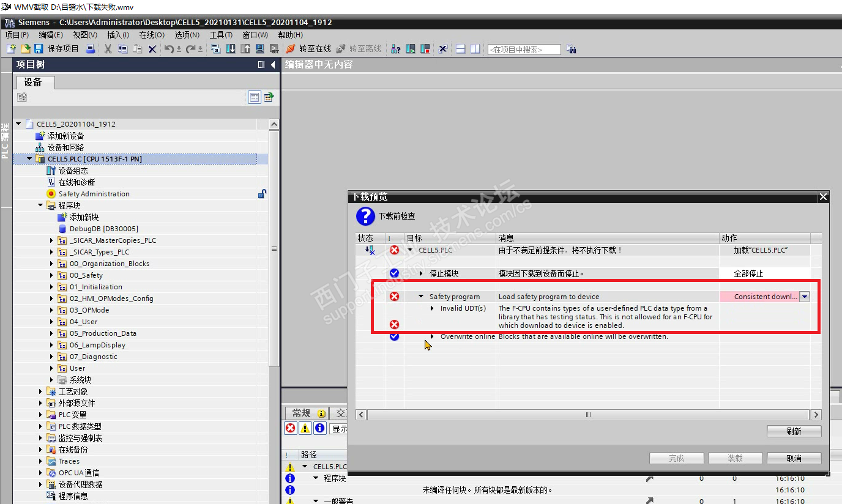Click the 保存项目 save project button

point(57,49)
